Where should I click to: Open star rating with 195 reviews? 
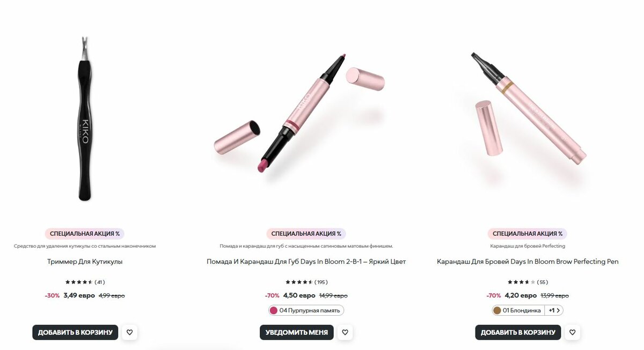point(306,282)
